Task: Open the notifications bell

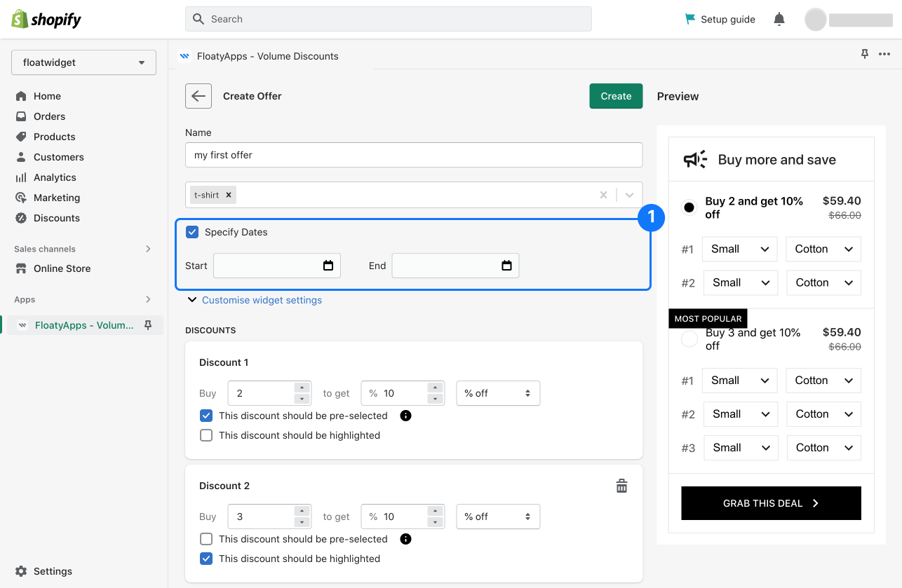Action: (x=779, y=20)
